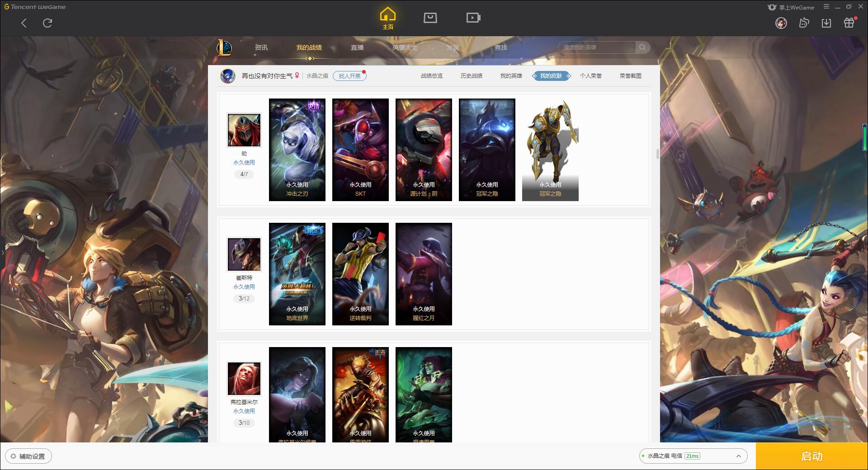Select the 我的皮肤 sub-tab
The height and width of the screenshot is (470, 868).
click(551, 76)
